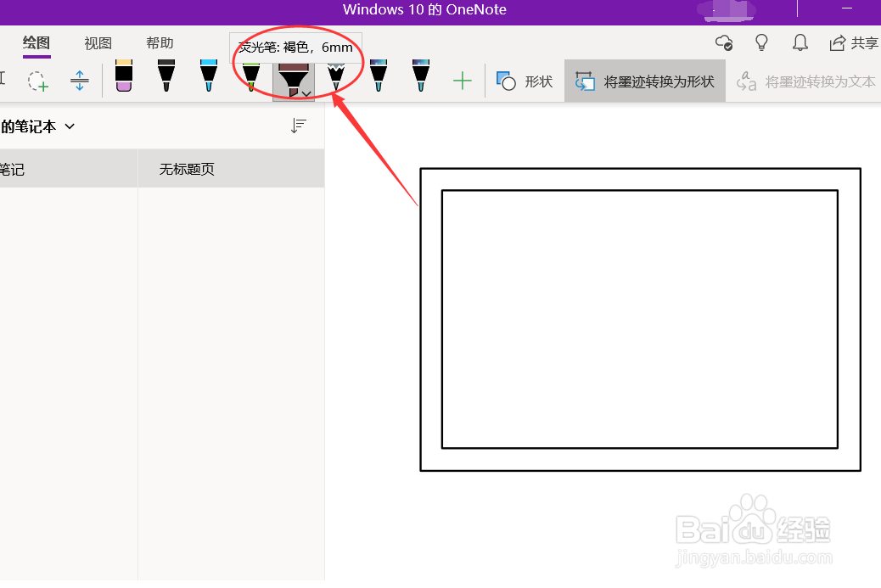Toggle Ink to Shape (将墨迹转换为形状)

pyautogui.click(x=644, y=81)
